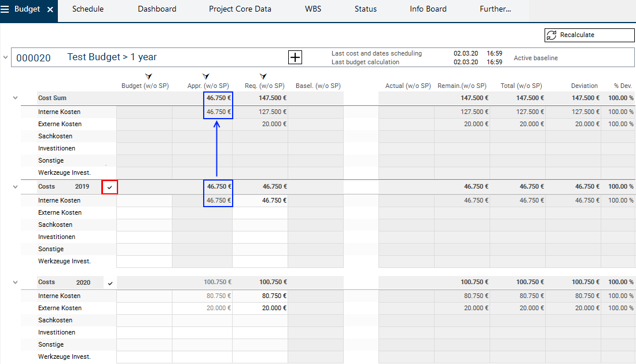Collapse the Costs 2020 section
This screenshot has width=636, height=364.
16,282
